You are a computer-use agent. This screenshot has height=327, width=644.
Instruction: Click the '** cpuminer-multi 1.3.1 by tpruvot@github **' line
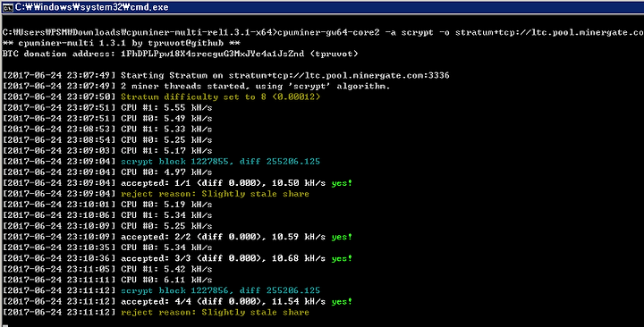(121, 43)
